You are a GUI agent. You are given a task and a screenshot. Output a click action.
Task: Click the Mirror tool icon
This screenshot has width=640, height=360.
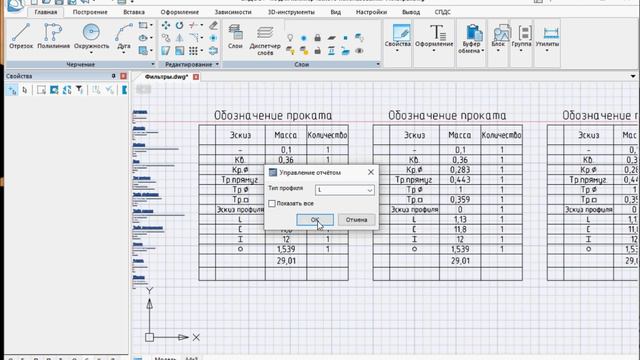coord(180,38)
